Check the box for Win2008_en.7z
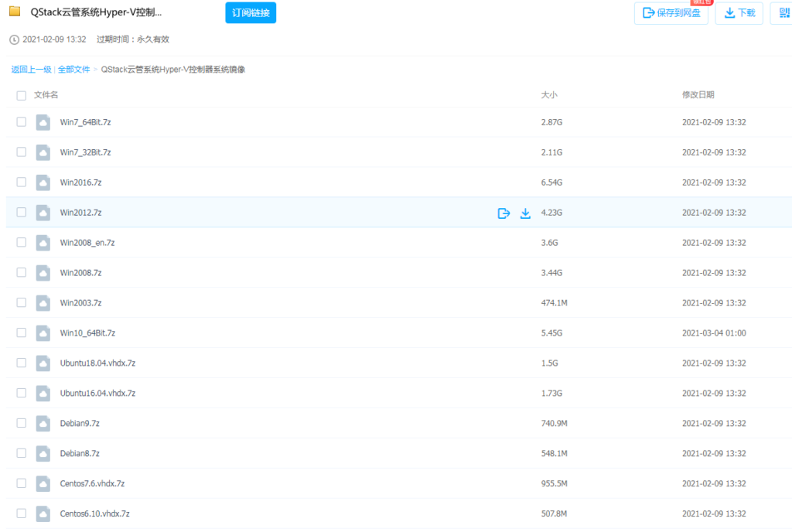This screenshot has width=792, height=532. [21, 242]
